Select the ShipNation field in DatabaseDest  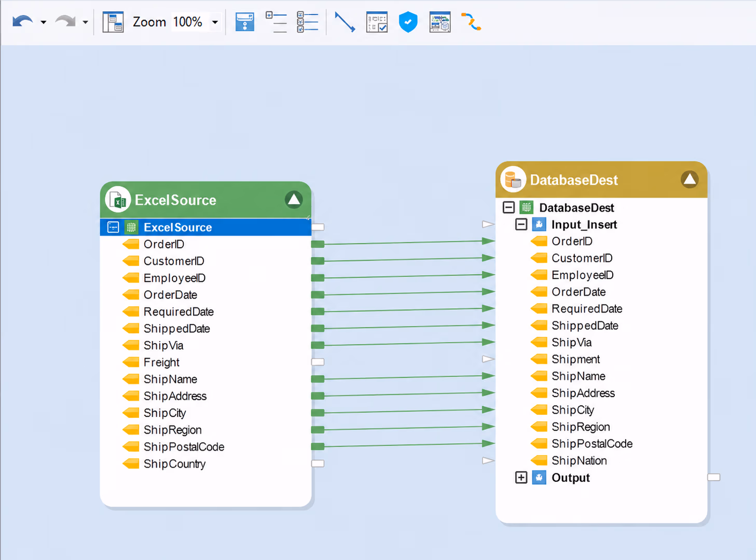pos(579,460)
